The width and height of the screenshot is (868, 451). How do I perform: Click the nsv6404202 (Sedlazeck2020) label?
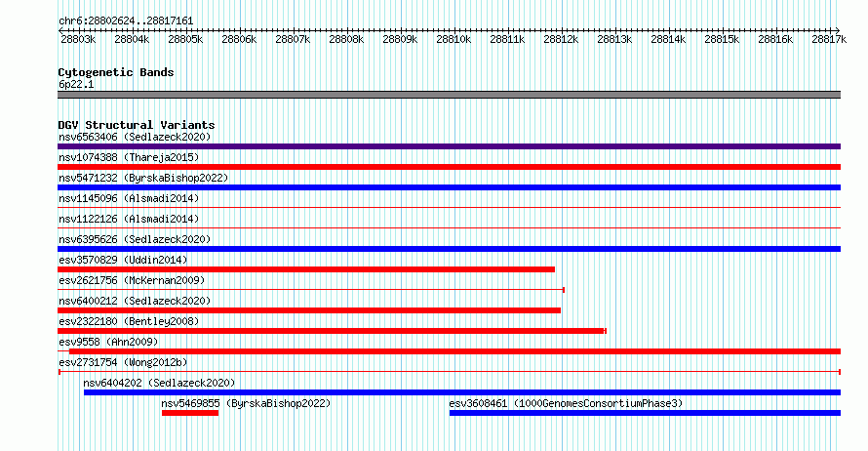(x=159, y=383)
